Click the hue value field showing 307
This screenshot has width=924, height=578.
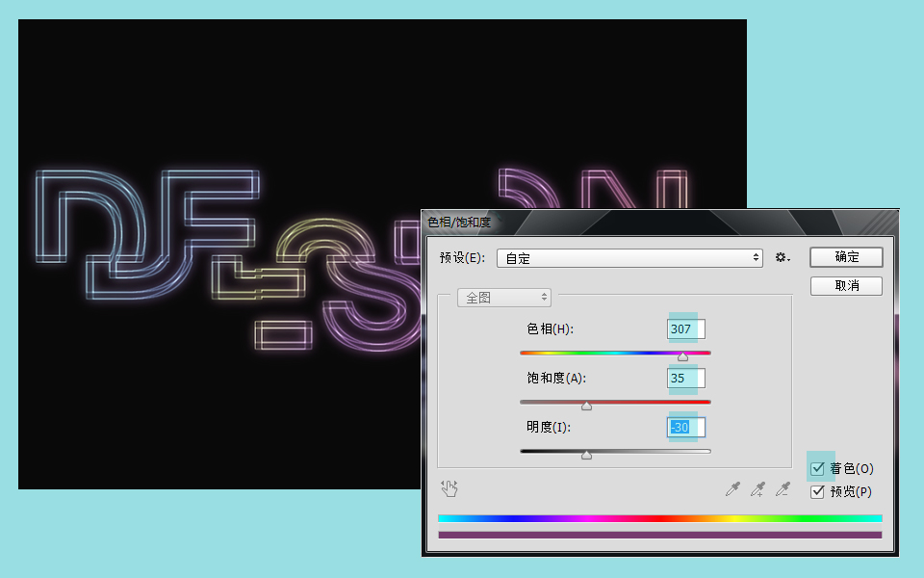coord(686,329)
